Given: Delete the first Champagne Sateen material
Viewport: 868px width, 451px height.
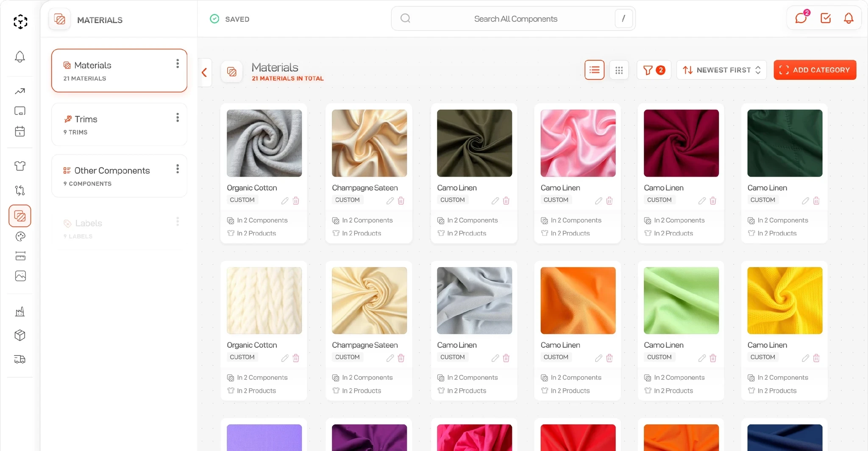Looking at the screenshot, I should pos(401,201).
